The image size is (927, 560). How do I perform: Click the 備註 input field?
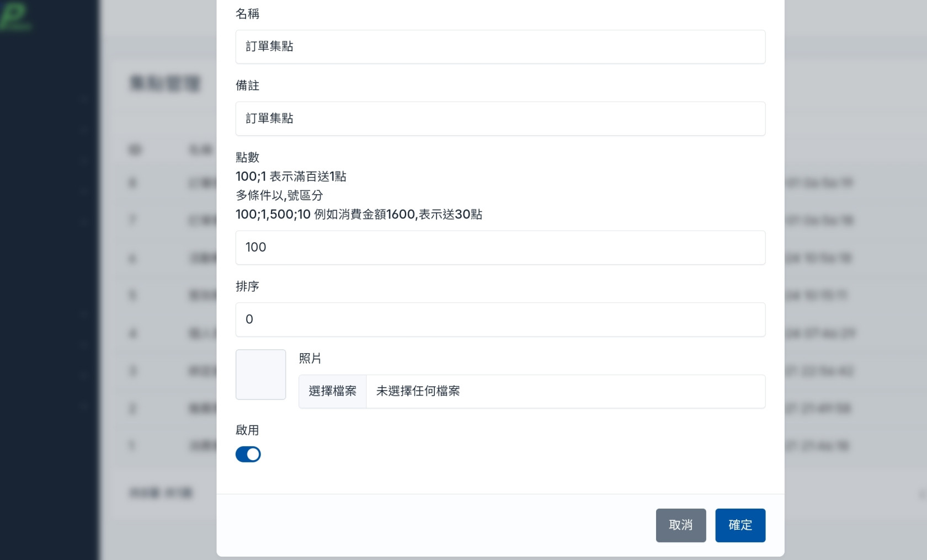coord(500,119)
